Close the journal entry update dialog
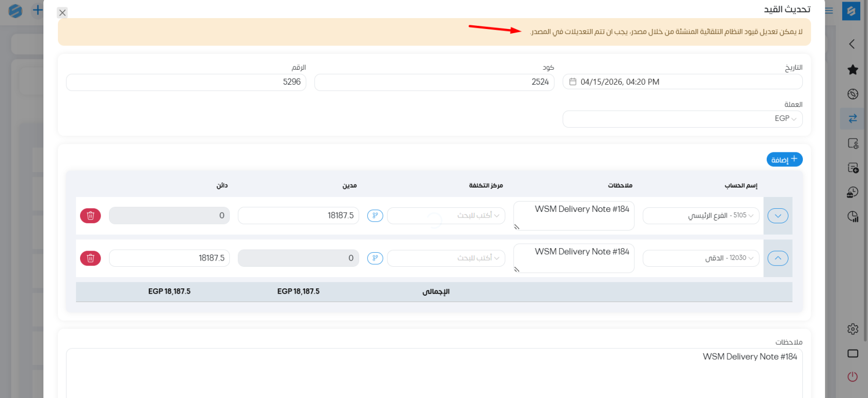Screen dimensions: 868x398 [x=63, y=13]
